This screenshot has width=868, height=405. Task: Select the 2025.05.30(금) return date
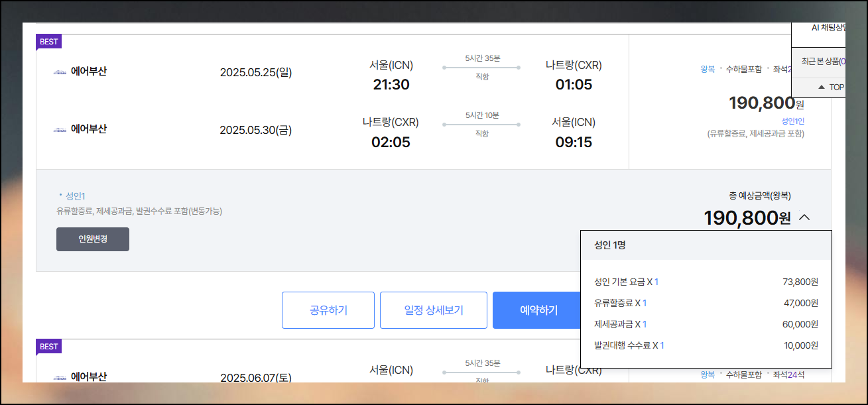[256, 130]
